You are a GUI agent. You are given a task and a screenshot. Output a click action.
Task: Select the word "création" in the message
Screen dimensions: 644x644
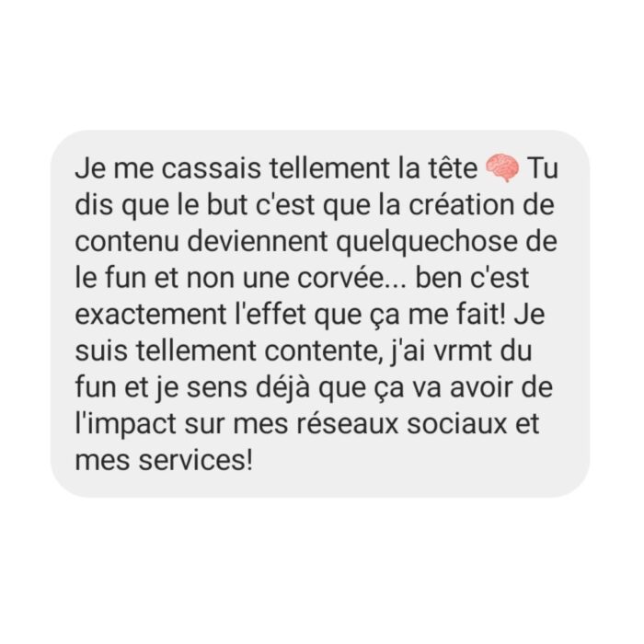click(461, 204)
